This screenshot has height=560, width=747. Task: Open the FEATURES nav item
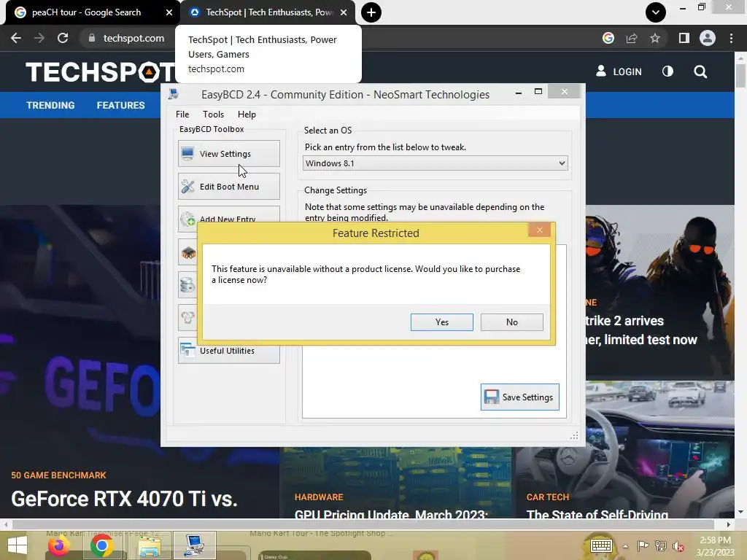pos(120,105)
